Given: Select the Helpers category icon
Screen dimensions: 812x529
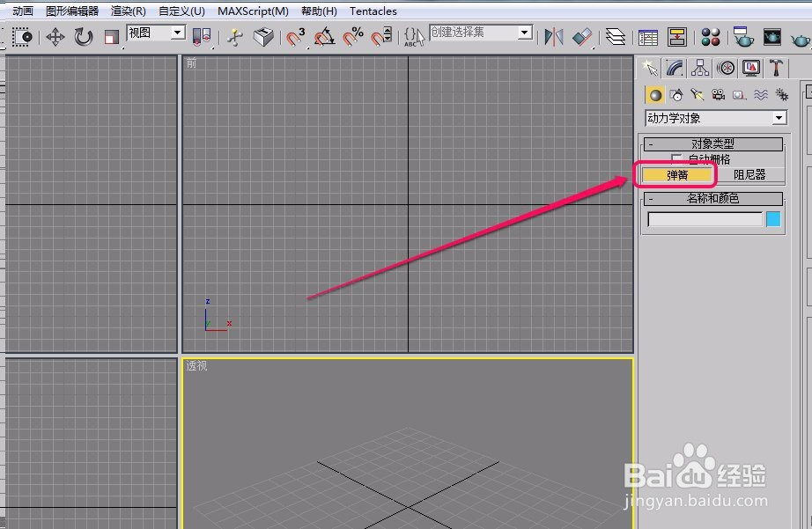Looking at the screenshot, I should 740,95.
